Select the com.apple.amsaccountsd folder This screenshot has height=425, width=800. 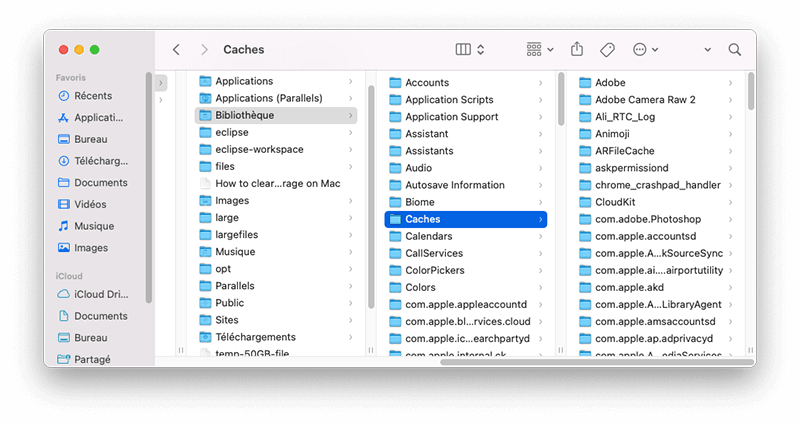(656, 321)
